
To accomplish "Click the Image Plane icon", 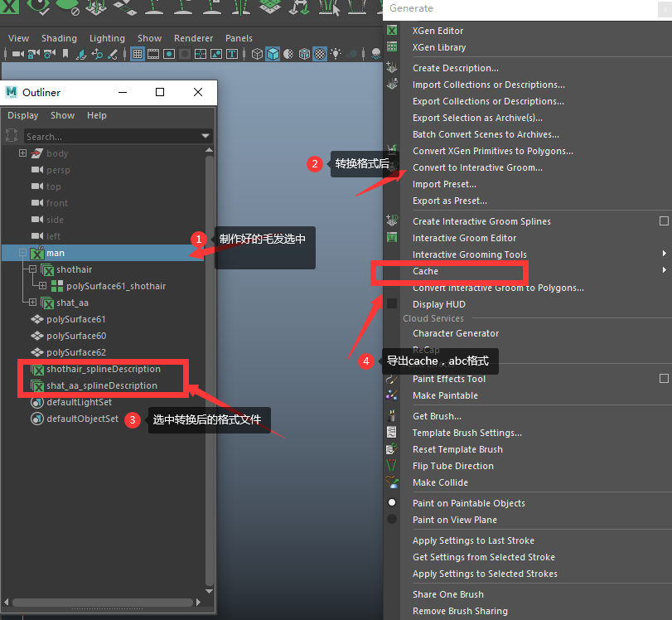I will [x=81, y=54].
